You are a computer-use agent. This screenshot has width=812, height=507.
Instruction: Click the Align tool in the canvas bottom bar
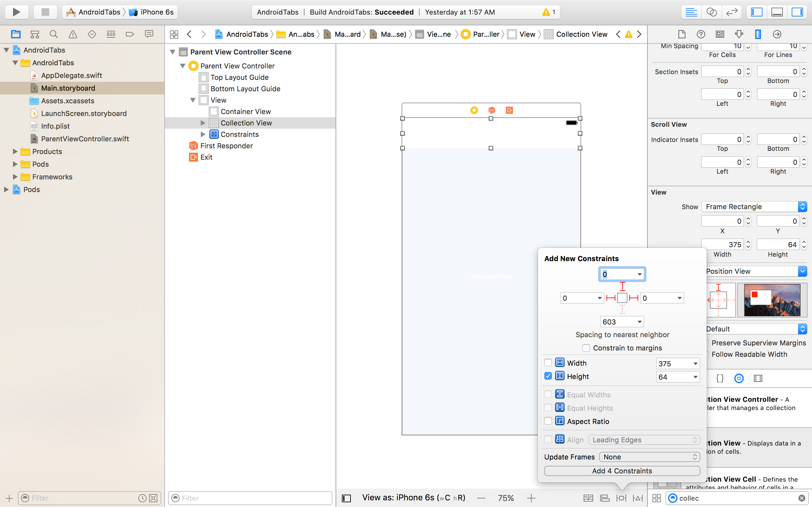coord(604,498)
